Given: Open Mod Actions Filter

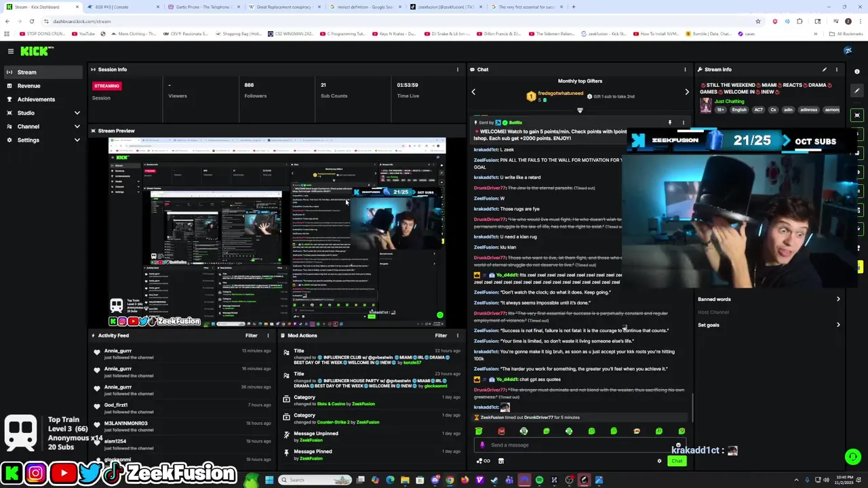Looking at the screenshot, I should tap(441, 335).
